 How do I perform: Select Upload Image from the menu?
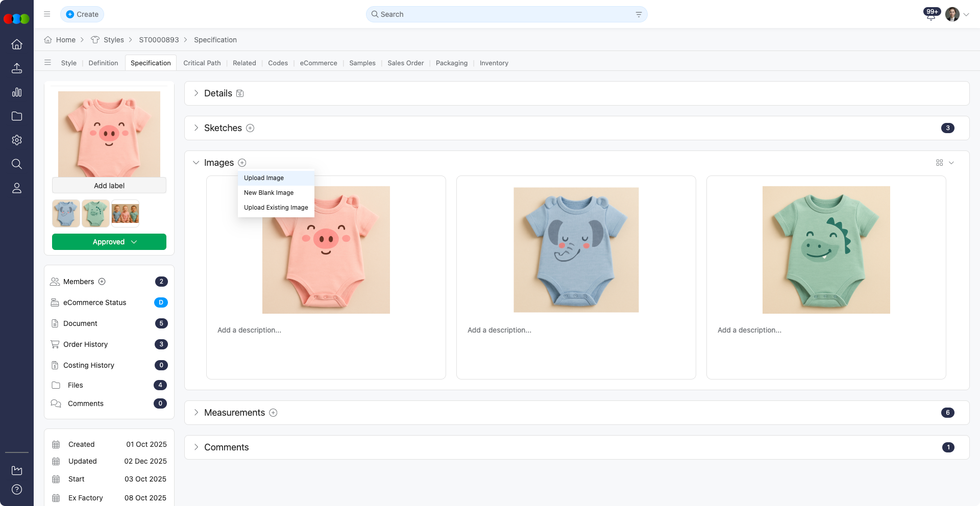coord(264,178)
